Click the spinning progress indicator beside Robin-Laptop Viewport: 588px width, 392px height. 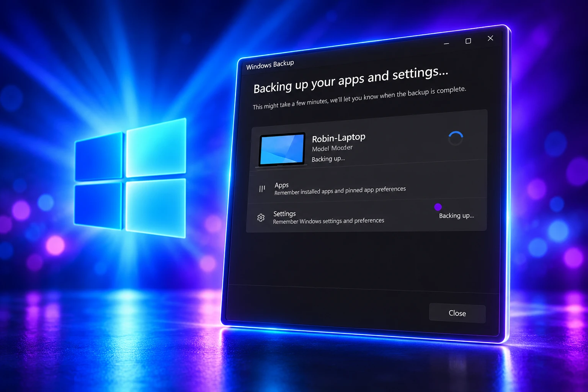tap(456, 138)
